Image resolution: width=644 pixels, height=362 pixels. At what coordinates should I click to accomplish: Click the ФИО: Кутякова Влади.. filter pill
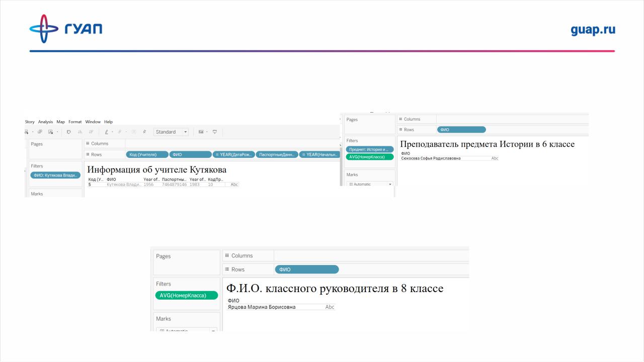(x=56, y=175)
